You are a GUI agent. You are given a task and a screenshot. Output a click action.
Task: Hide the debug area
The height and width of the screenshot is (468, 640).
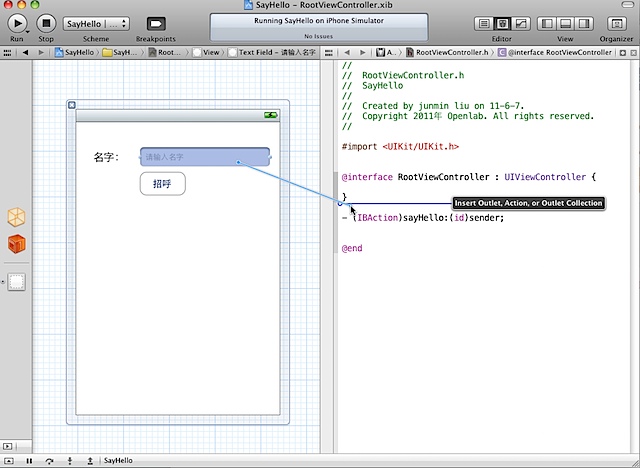[x=9, y=461]
